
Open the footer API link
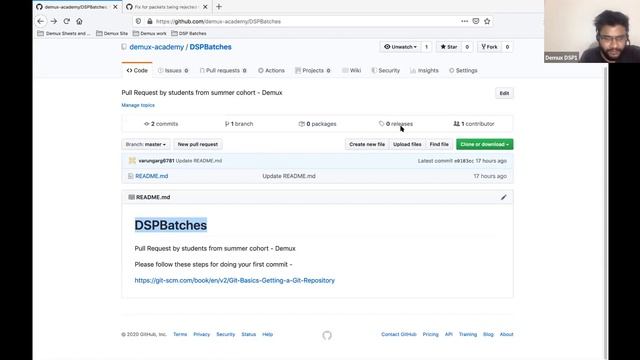coord(449,334)
